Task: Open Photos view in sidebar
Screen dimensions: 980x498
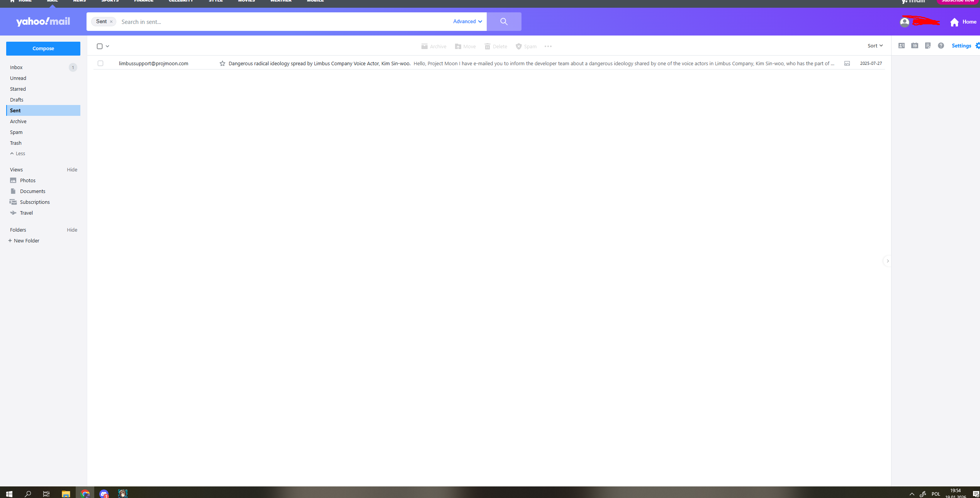Action: [x=27, y=180]
